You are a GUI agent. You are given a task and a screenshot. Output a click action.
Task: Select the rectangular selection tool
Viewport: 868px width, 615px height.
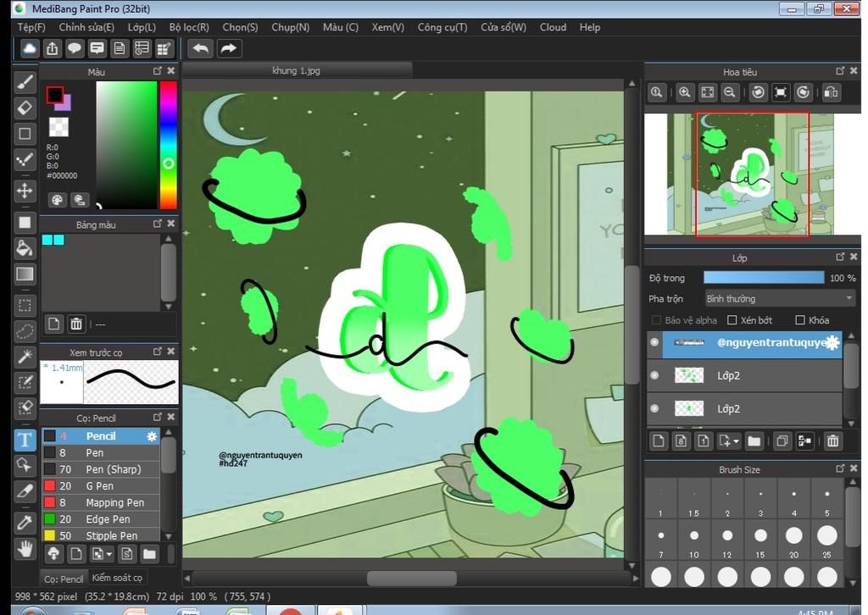[x=25, y=305]
